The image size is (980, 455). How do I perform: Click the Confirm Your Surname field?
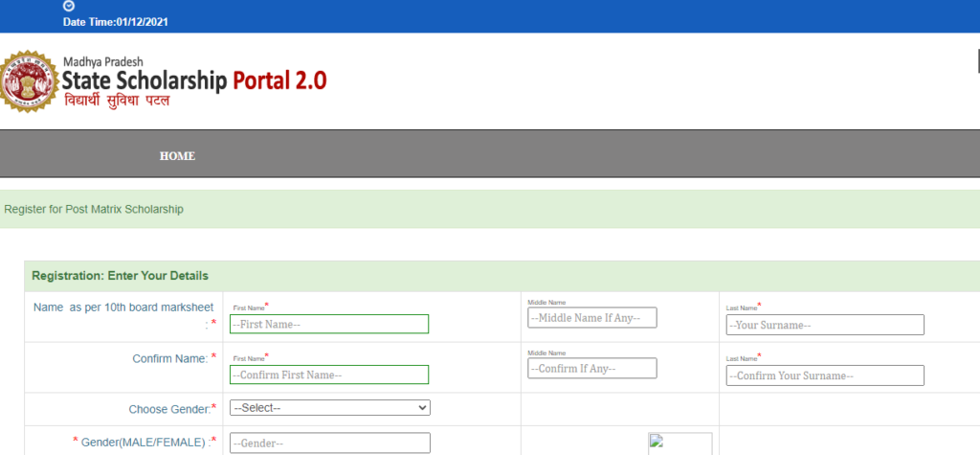click(825, 375)
